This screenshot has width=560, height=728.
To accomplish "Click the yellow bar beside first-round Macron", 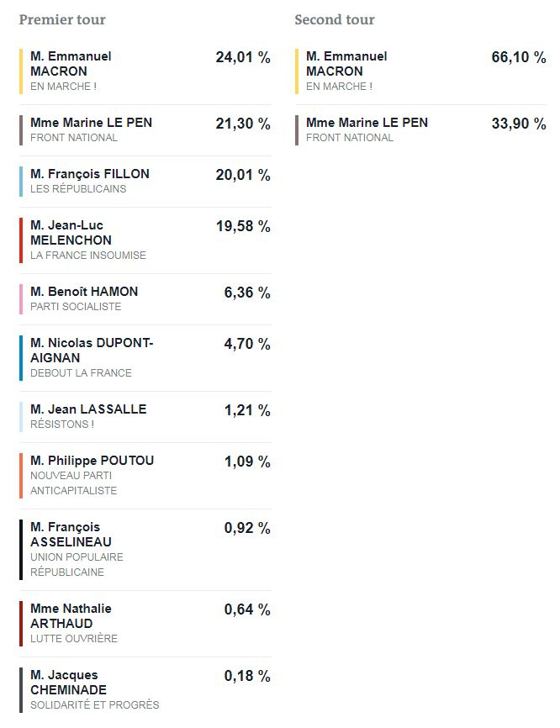I will [x=21, y=71].
